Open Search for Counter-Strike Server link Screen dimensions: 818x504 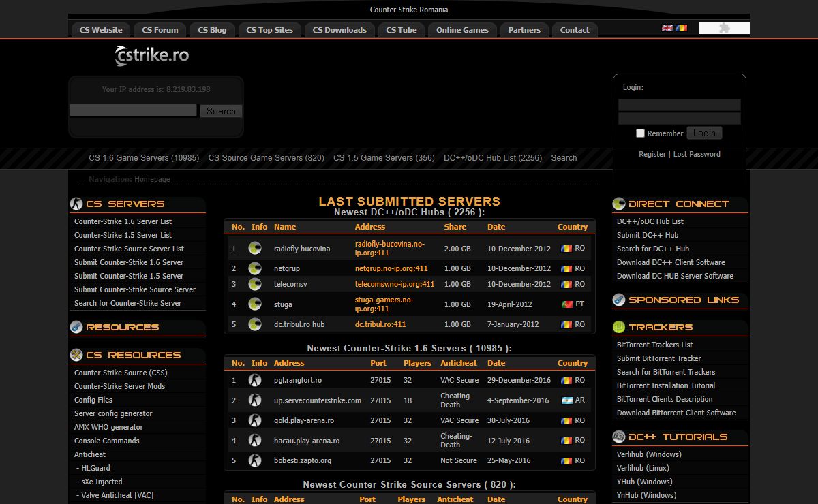(x=128, y=303)
